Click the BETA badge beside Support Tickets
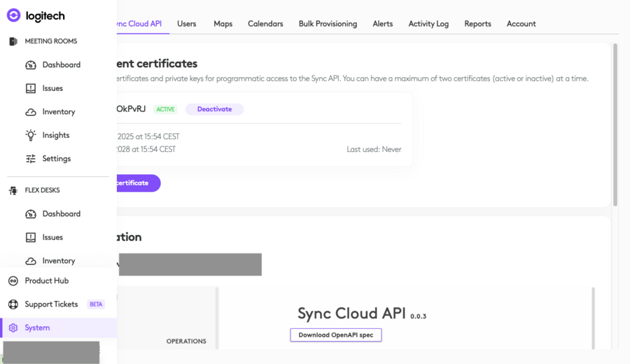 coord(96,304)
